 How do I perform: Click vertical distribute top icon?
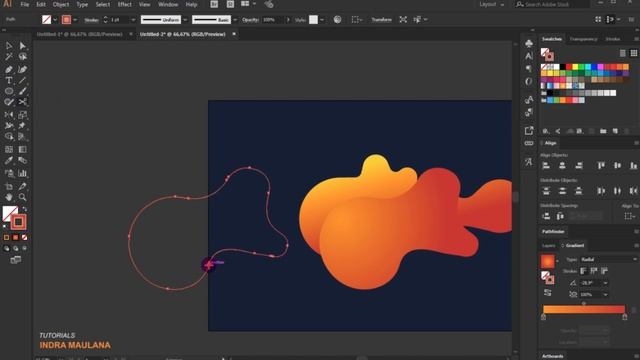click(x=546, y=191)
